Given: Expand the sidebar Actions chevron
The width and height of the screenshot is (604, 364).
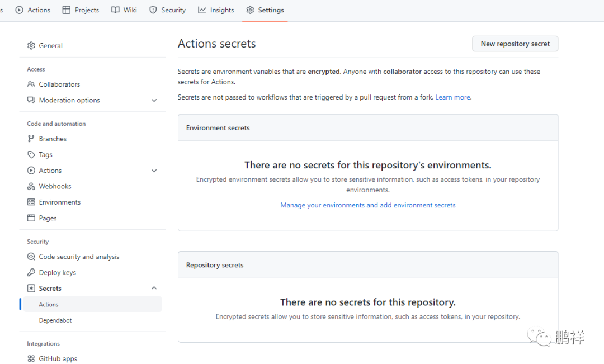Looking at the screenshot, I should click(154, 171).
